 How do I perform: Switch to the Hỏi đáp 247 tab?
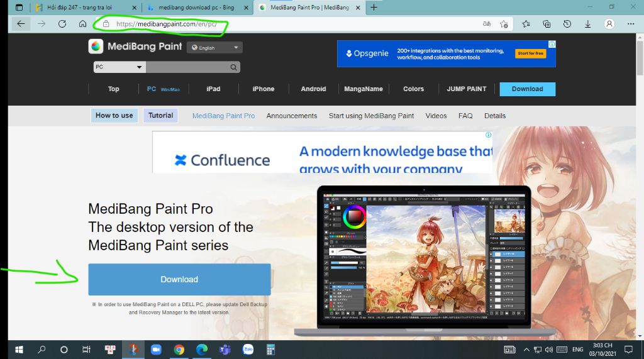79,8
